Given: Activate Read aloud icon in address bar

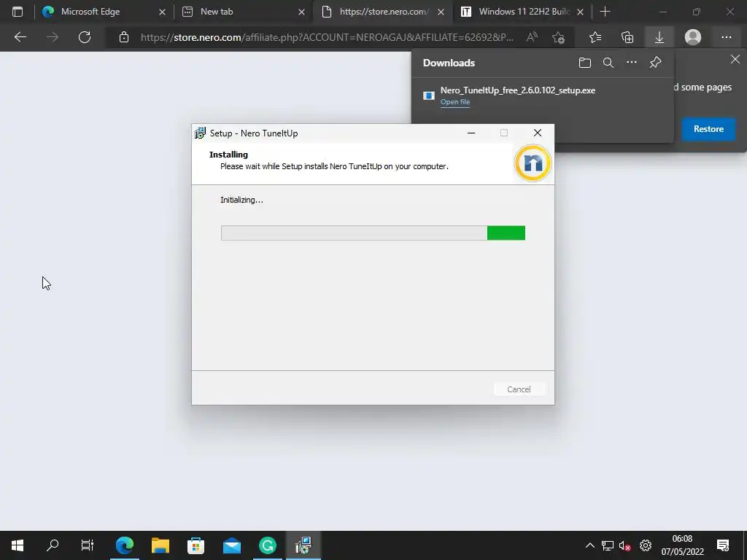Looking at the screenshot, I should pyautogui.click(x=532, y=37).
